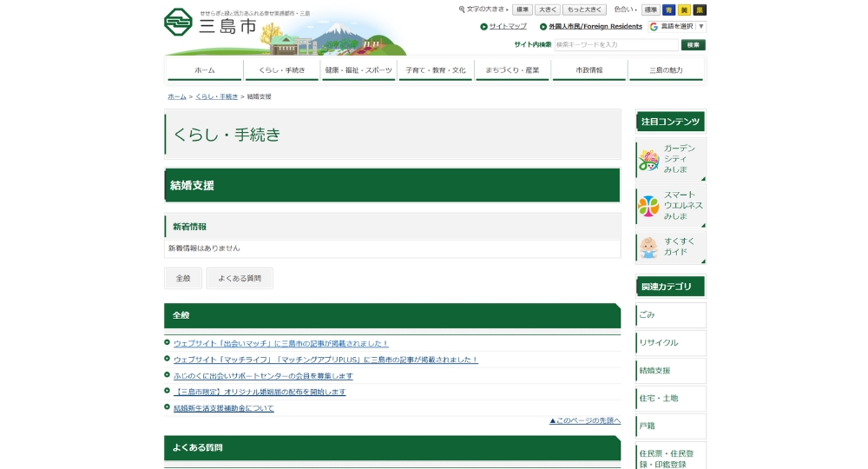Click the arrow icon next to サイトマップ
This screenshot has width=868, height=469.
tap(483, 27)
